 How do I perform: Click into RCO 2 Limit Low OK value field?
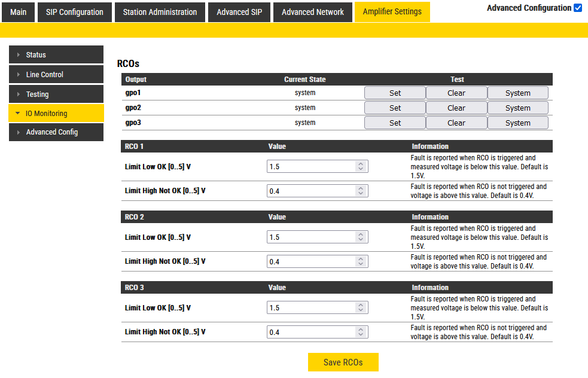(x=311, y=237)
